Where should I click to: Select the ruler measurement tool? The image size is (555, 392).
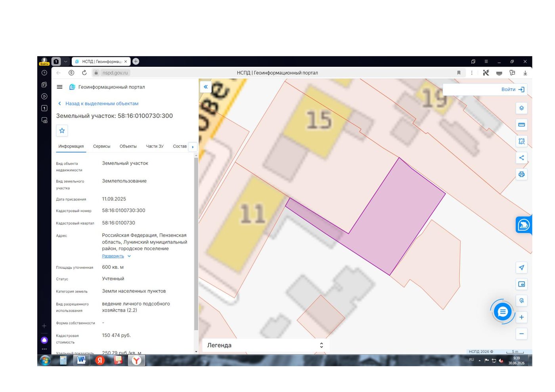(x=521, y=125)
